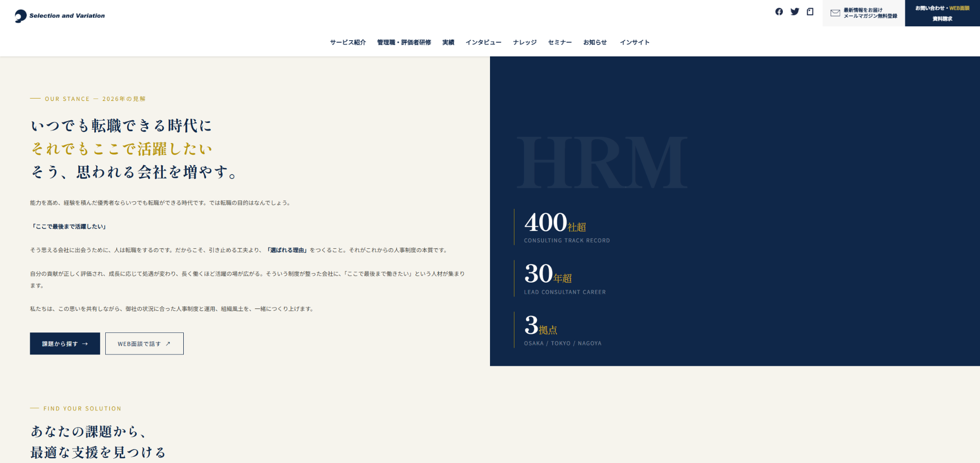Click the OUR STANCE — 2026年の見解 label

click(x=95, y=99)
